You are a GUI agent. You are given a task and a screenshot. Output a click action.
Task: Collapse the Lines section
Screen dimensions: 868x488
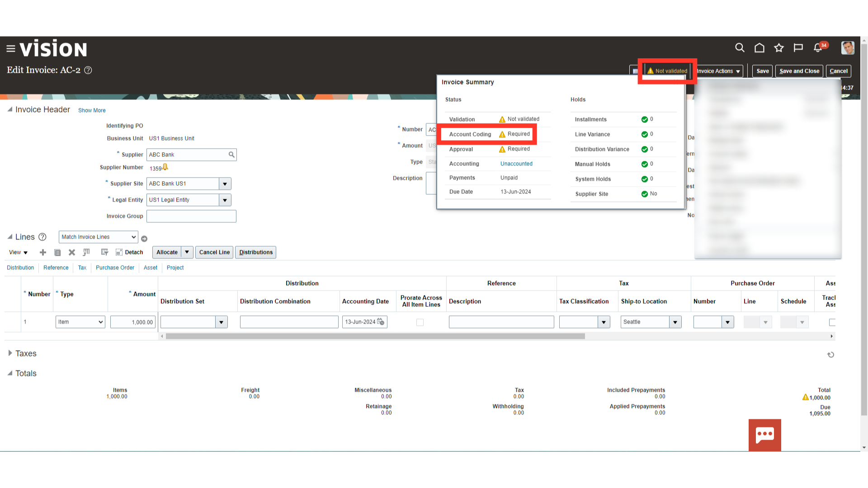pyautogui.click(x=9, y=237)
